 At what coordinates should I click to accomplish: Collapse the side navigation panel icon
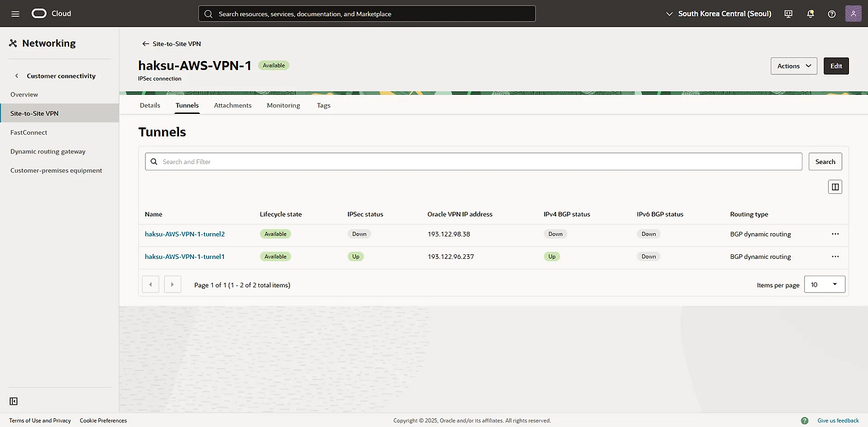tap(14, 401)
